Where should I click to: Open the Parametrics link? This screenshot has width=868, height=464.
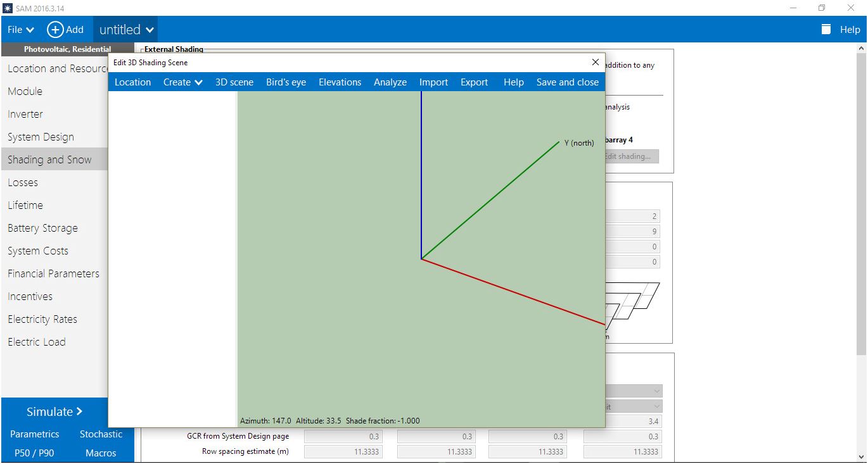pos(35,434)
